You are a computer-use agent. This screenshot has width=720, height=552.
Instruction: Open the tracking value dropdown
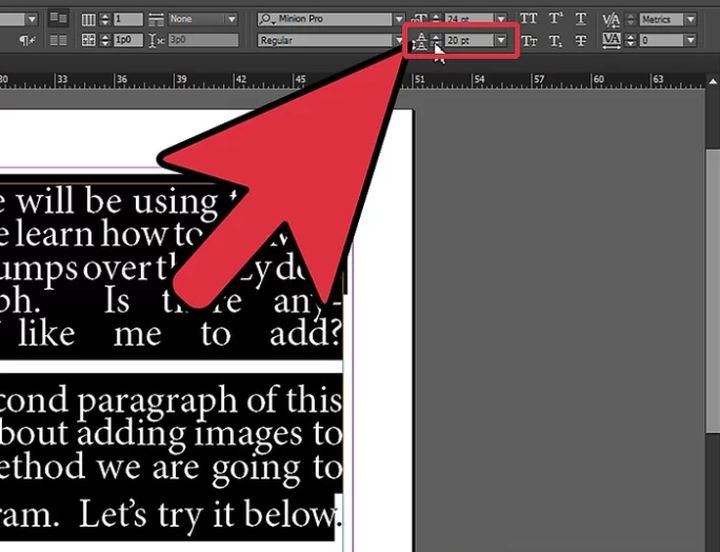click(x=691, y=40)
